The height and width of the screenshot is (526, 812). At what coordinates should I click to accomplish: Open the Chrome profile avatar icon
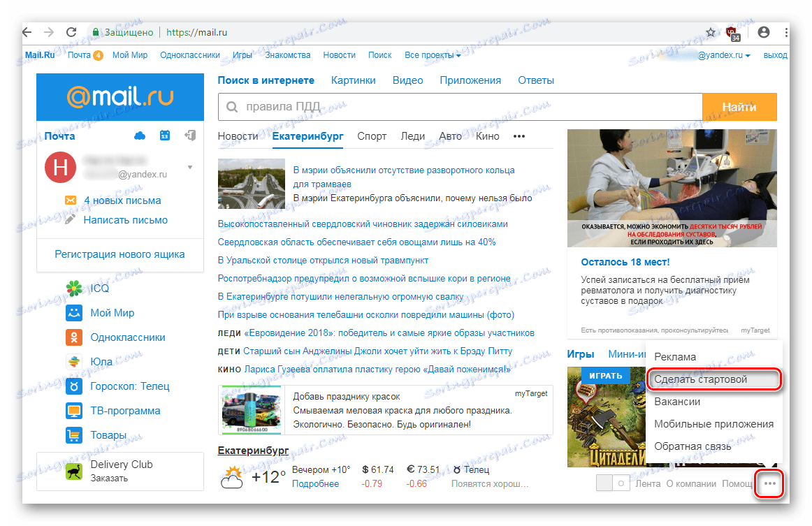pos(763,32)
